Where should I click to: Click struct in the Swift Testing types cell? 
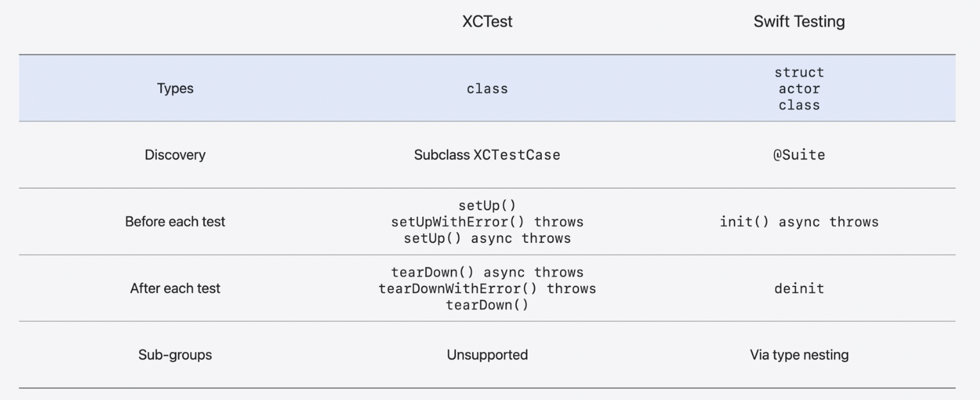[x=799, y=72]
